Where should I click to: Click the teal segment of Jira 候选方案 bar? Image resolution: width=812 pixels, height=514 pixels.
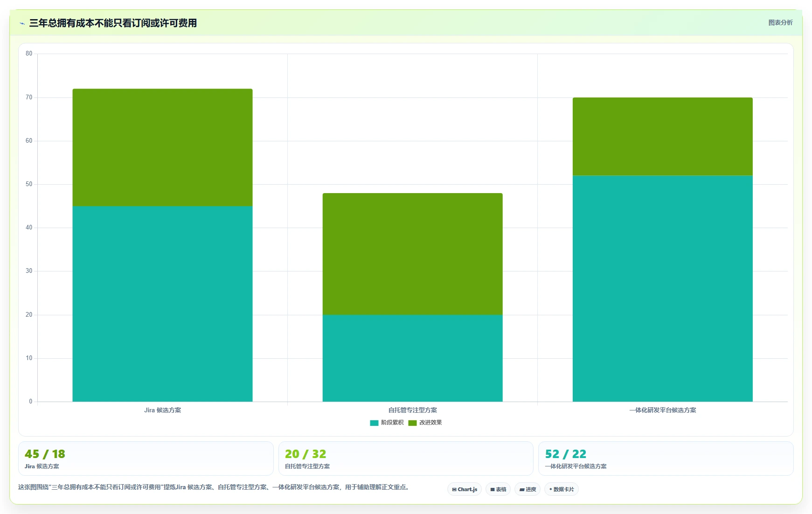162,304
